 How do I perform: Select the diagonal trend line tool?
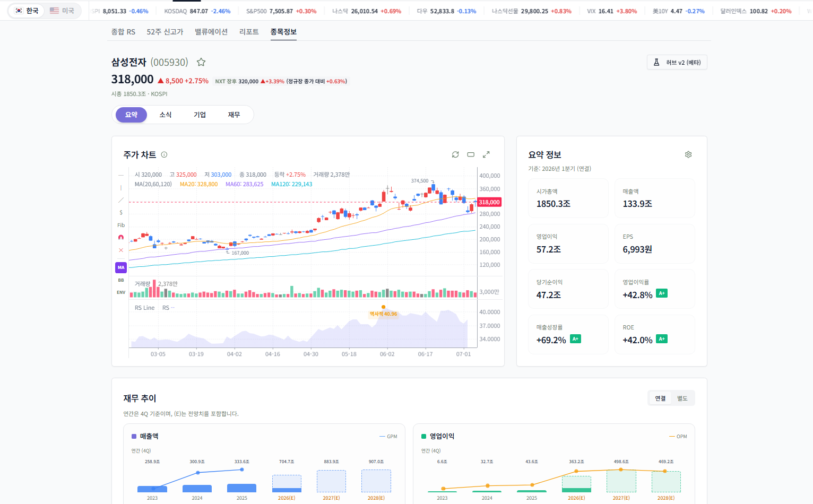point(121,200)
